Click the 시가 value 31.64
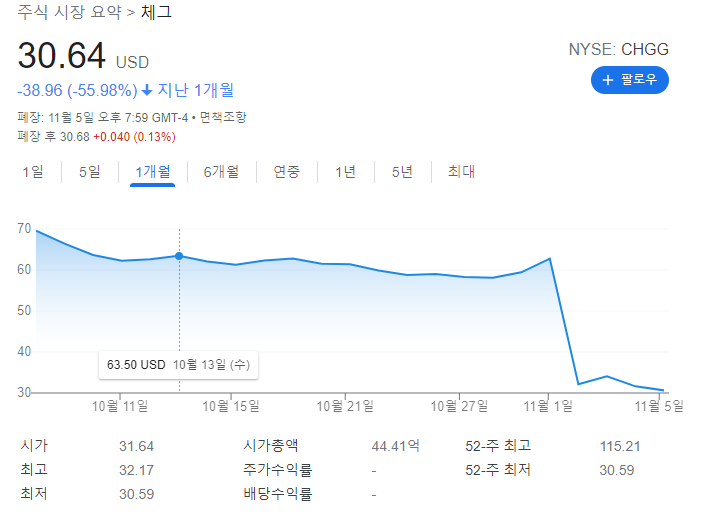711x523 pixels. tap(136, 446)
